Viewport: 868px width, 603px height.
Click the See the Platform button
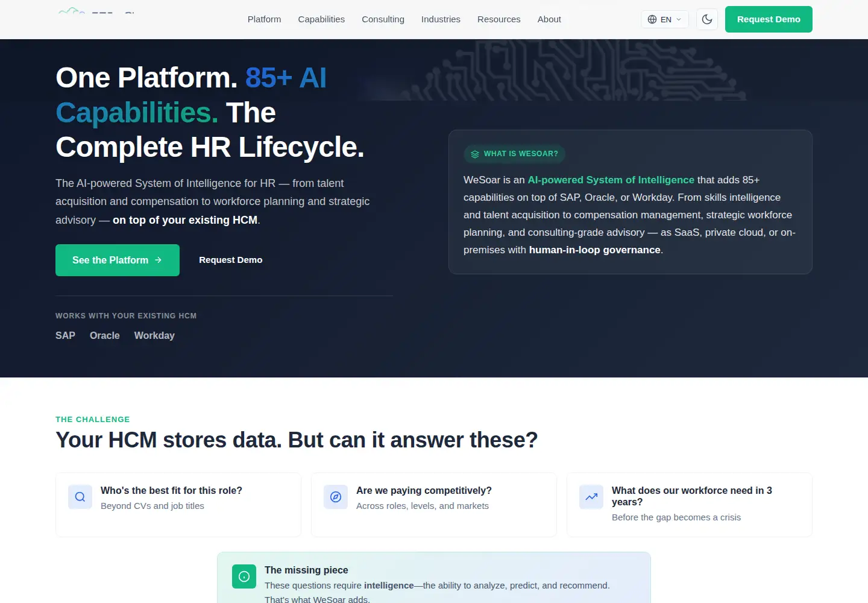click(118, 260)
